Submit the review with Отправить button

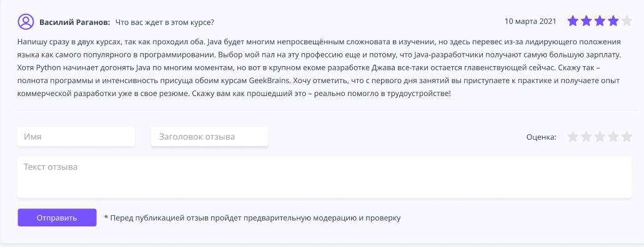click(x=57, y=218)
